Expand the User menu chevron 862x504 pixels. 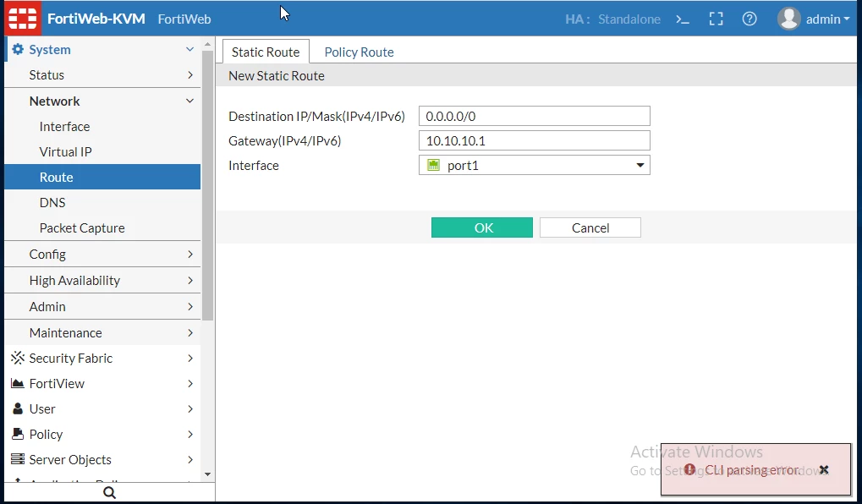coord(190,408)
